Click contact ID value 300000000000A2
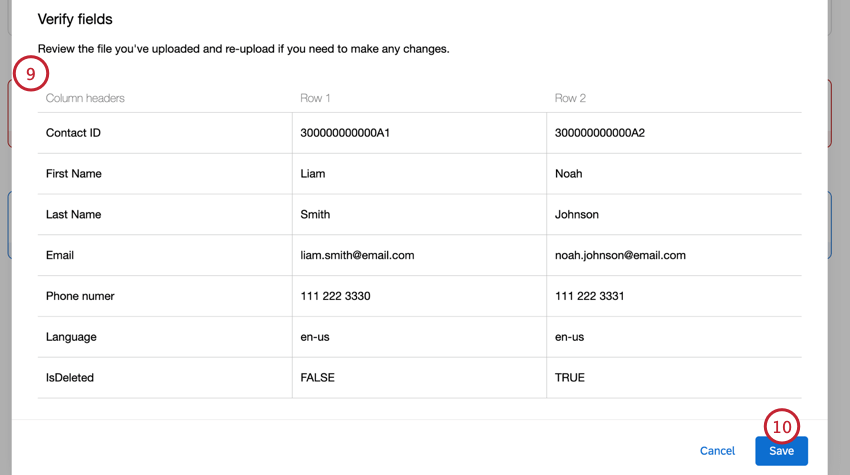 (600, 133)
